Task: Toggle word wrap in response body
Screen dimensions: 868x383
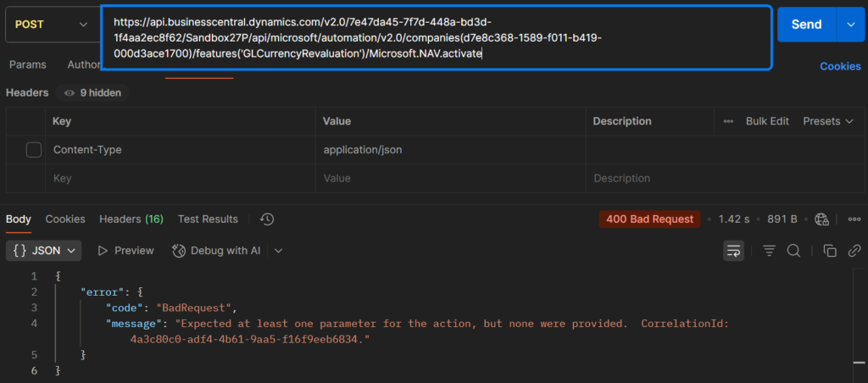Action: [x=733, y=250]
